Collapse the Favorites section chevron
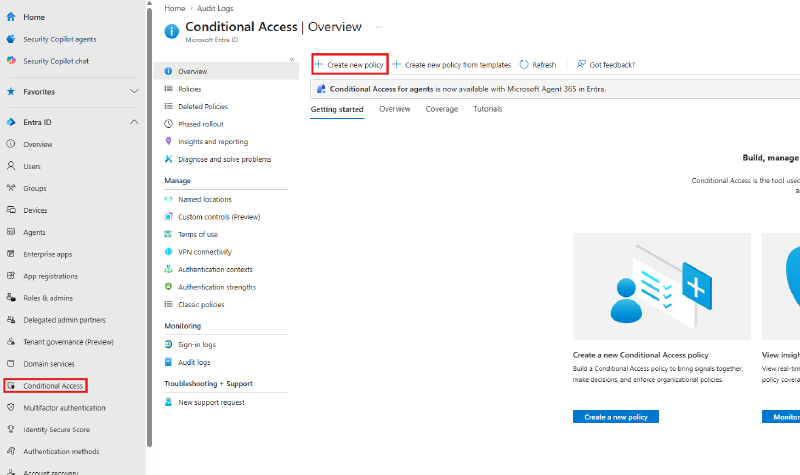The image size is (800, 475). (x=134, y=91)
